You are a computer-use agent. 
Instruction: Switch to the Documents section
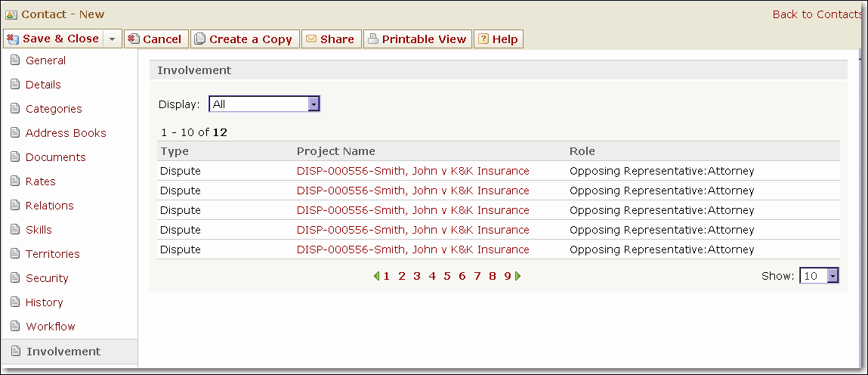55,157
